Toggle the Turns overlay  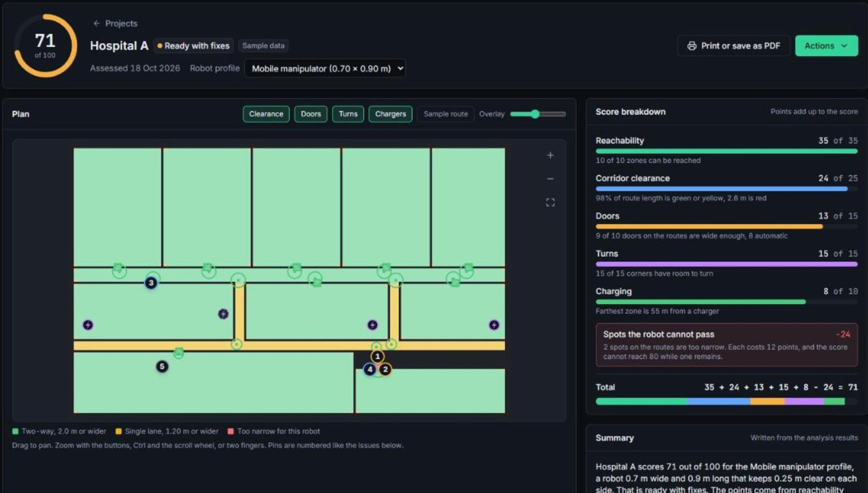[348, 114]
